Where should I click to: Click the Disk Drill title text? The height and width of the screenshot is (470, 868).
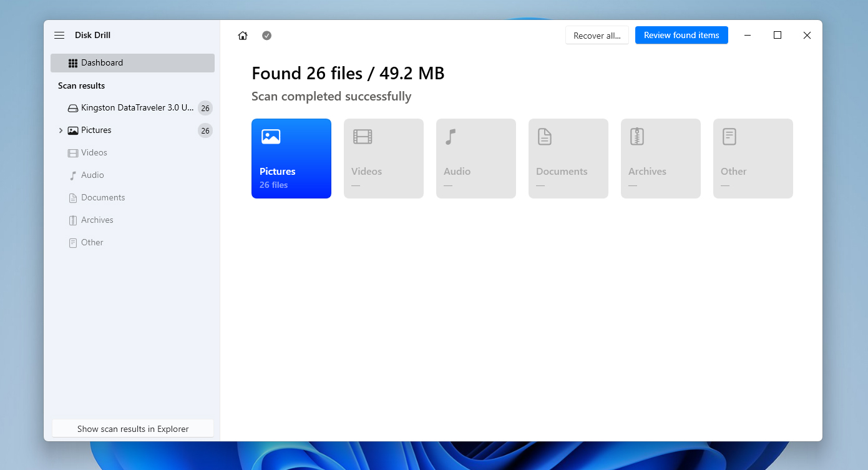(92, 36)
